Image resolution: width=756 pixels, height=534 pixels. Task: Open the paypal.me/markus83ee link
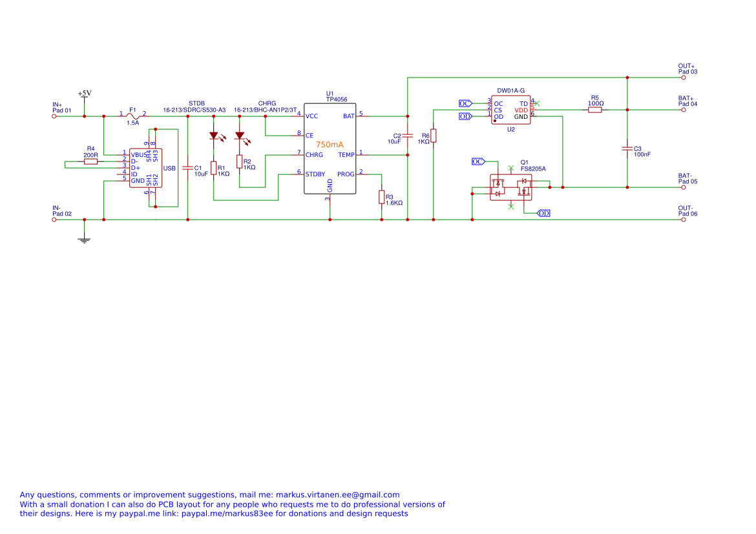click(x=227, y=514)
